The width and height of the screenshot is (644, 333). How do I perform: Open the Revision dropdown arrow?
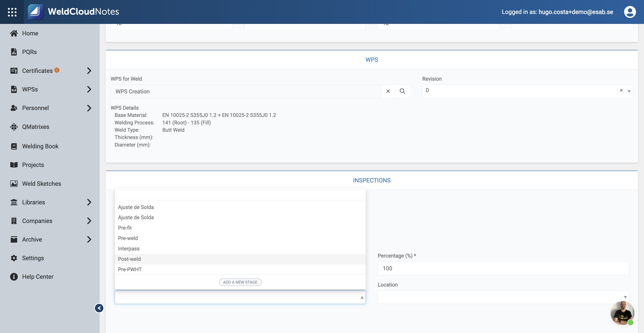click(x=629, y=91)
